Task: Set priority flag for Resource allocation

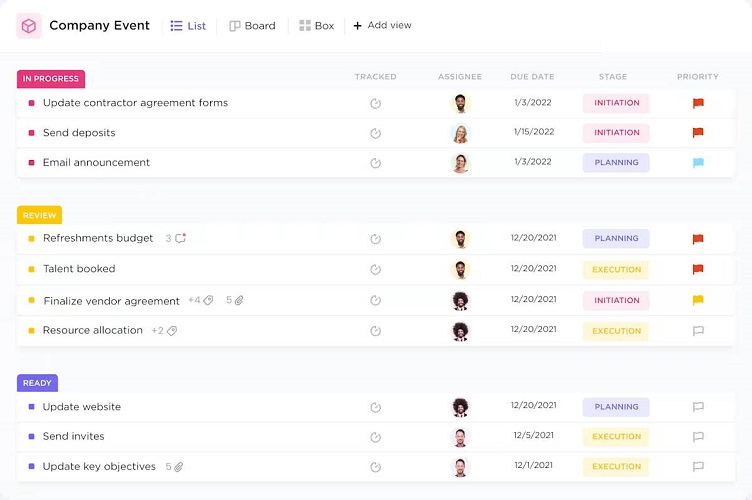Action: (x=698, y=331)
